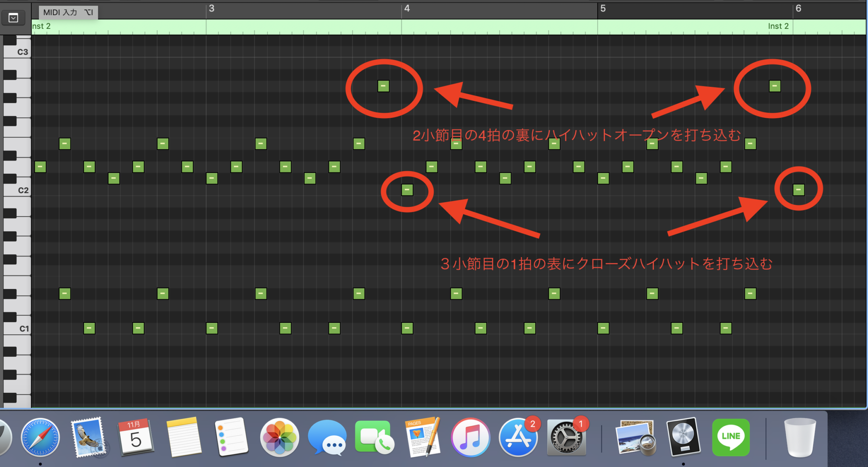Select the circled closed hi-hat note at bar 4
Screen dimensions: 868x467
coord(407,190)
